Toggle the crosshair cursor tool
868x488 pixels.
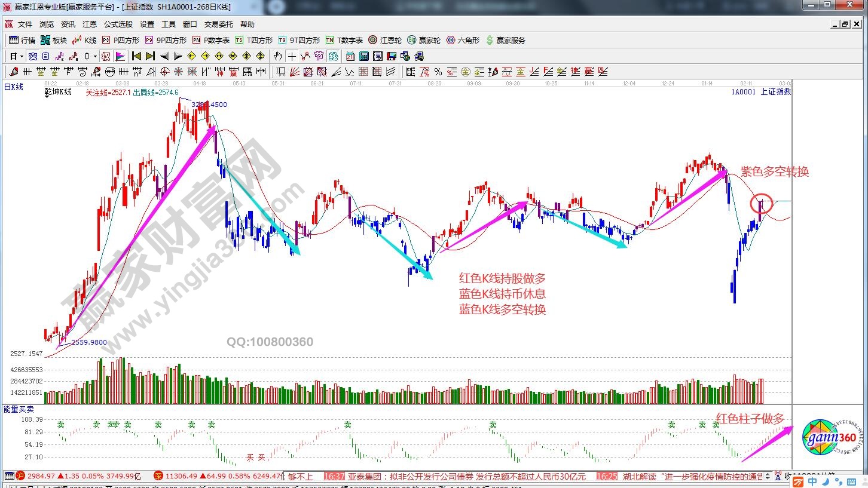click(292, 56)
